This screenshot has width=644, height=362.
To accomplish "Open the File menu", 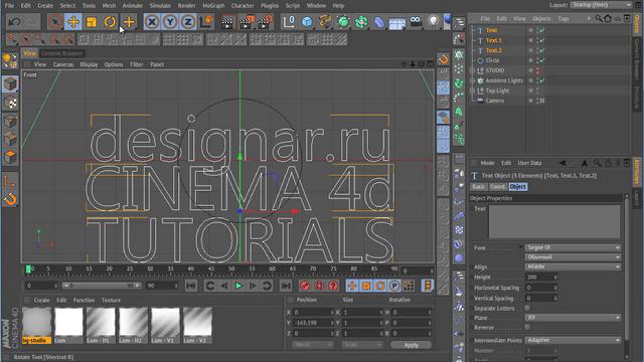I will (x=9, y=5).
